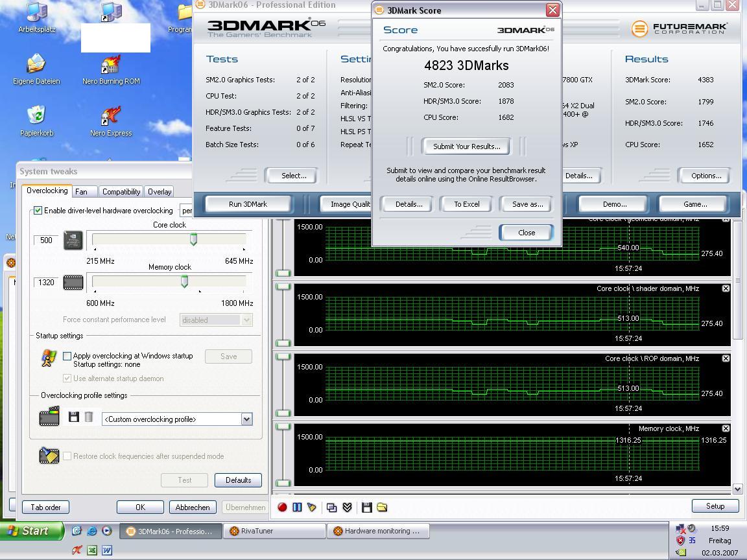Viewport: 747px width, 560px height.
Task: Open Force constant performance level dropdown
Action: coord(246,320)
